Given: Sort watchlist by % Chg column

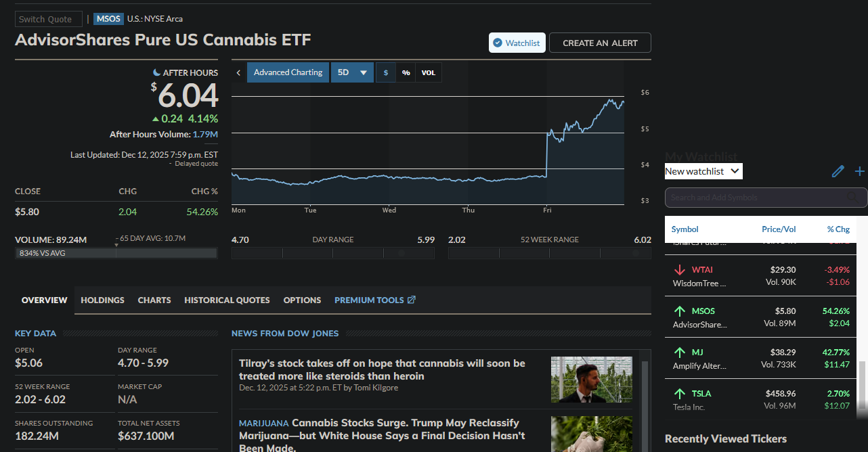Looking at the screenshot, I should [x=838, y=229].
